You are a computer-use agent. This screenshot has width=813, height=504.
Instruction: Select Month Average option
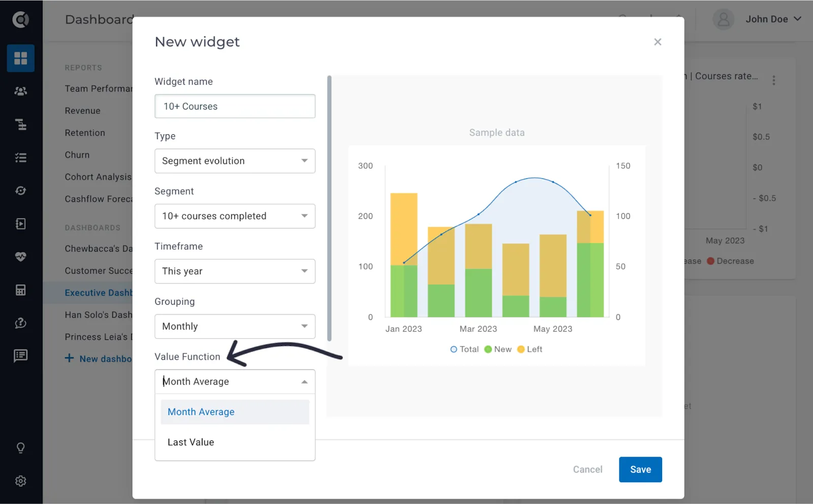tap(235, 412)
